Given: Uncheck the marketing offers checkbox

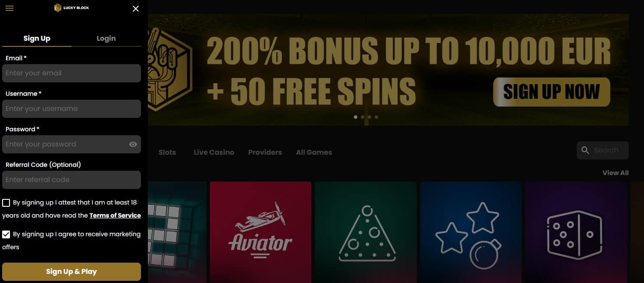Looking at the screenshot, I should (x=6, y=234).
